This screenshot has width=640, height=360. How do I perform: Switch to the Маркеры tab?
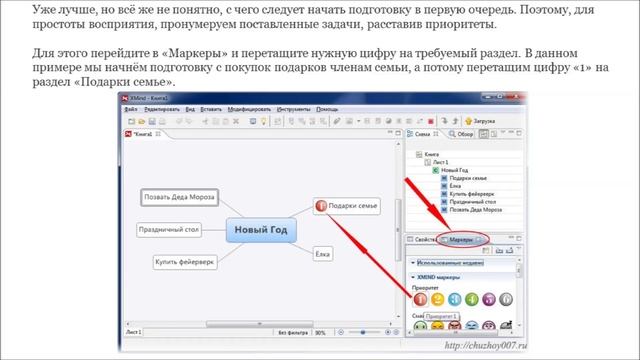(461, 240)
